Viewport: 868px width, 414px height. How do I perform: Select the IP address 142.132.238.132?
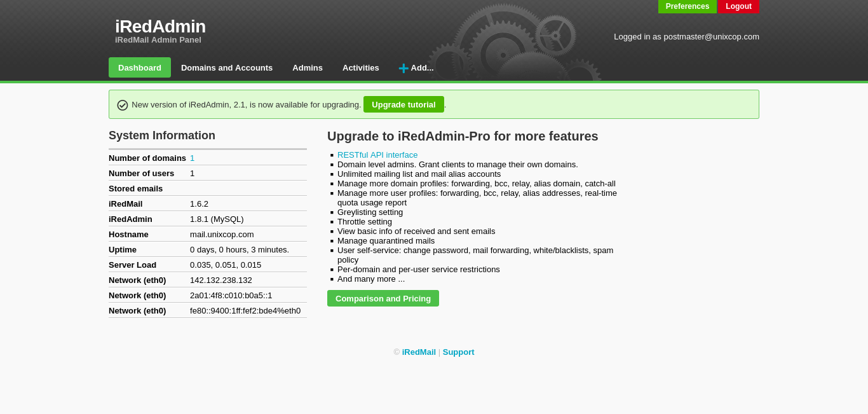coord(221,280)
